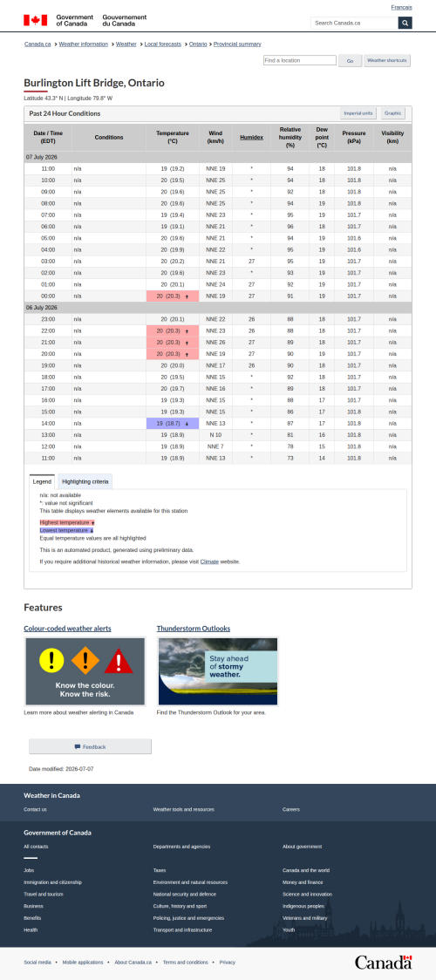Open footer Careers link

(291, 809)
